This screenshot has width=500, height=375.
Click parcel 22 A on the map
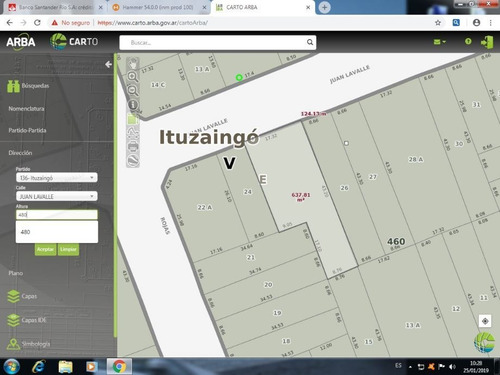[205, 207]
